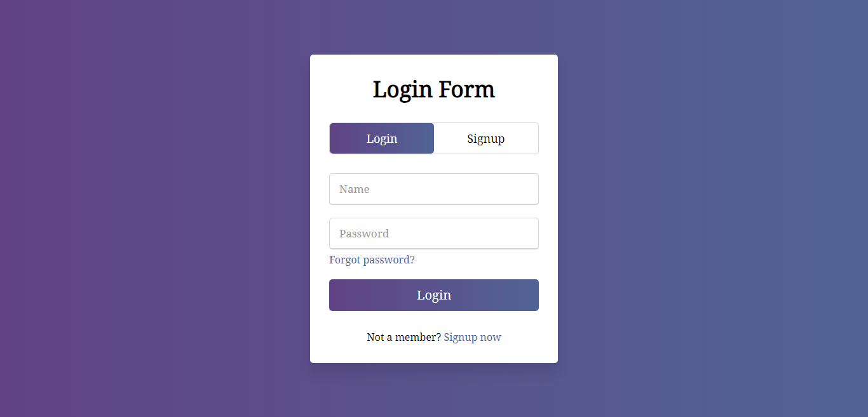Screen dimensions: 868x417
Task: Click the Password input field
Action: coord(433,233)
